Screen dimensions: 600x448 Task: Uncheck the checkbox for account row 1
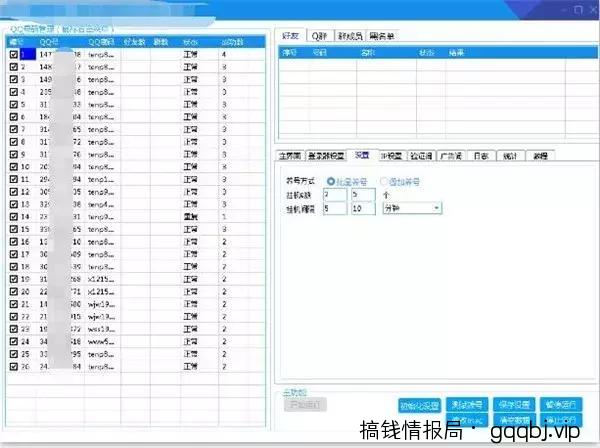[x=14, y=55]
